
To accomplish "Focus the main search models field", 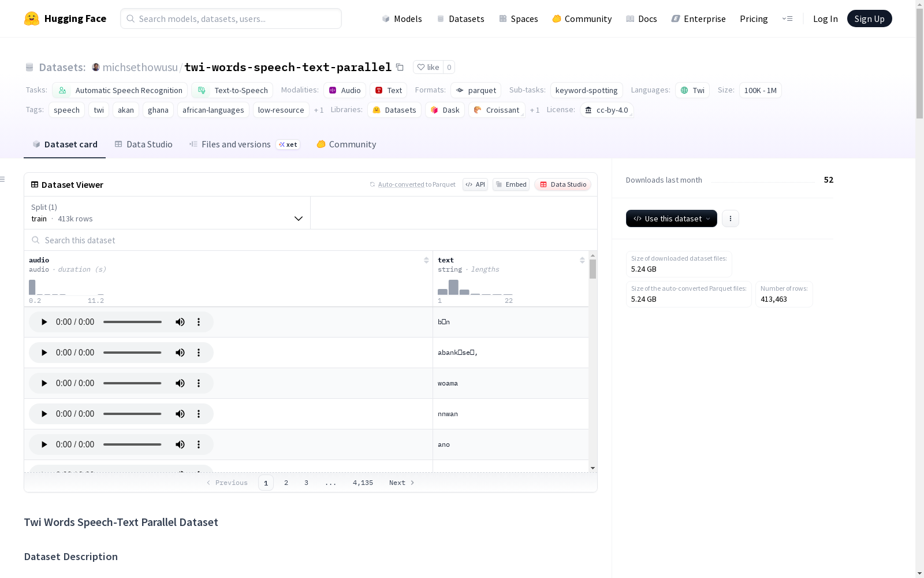I will point(231,18).
